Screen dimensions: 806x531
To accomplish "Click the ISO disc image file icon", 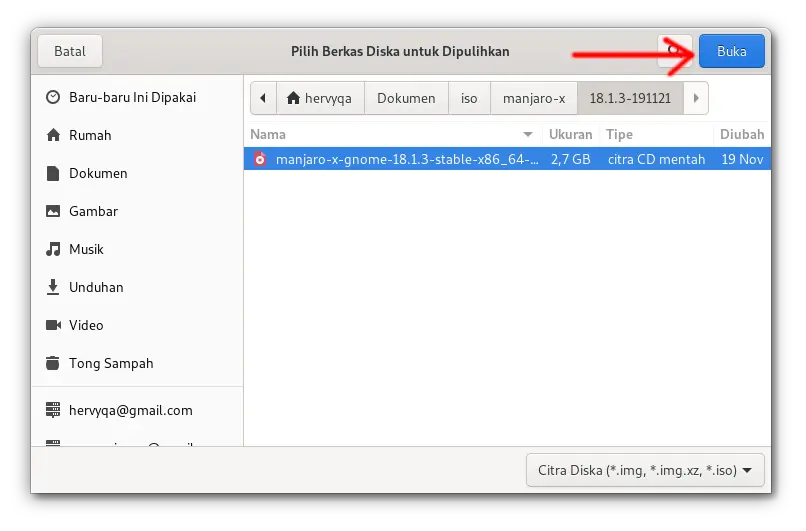I will pyautogui.click(x=260, y=159).
